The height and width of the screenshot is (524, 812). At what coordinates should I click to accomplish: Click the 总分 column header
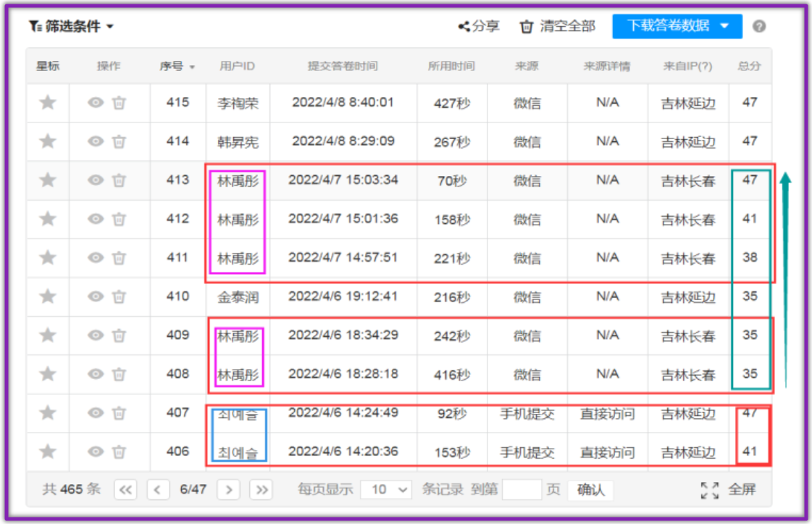tap(749, 67)
